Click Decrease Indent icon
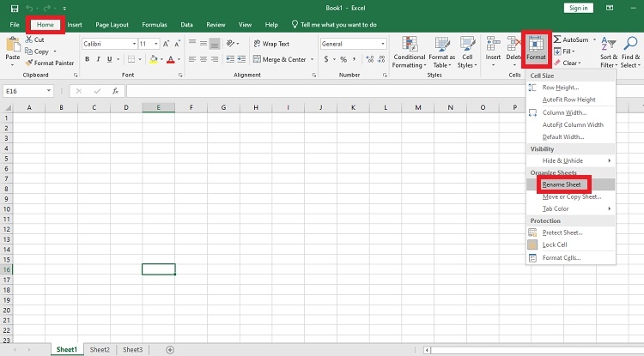Screen dimensions: 644x356 [230, 59]
